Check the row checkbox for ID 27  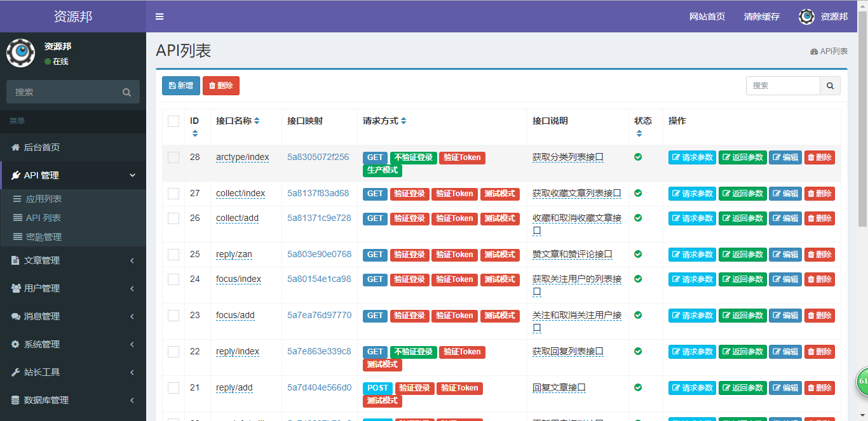[x=173, y=194]
